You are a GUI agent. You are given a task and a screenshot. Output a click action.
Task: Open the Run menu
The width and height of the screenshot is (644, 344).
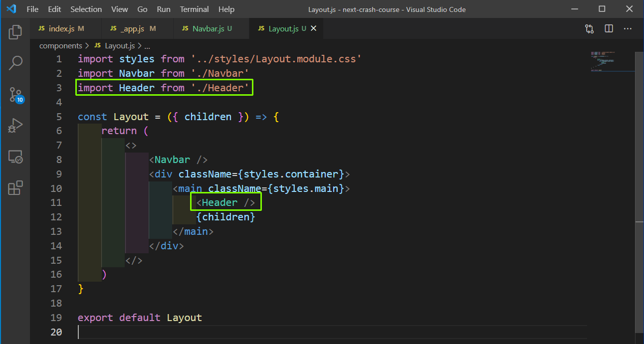pos(164,9)
